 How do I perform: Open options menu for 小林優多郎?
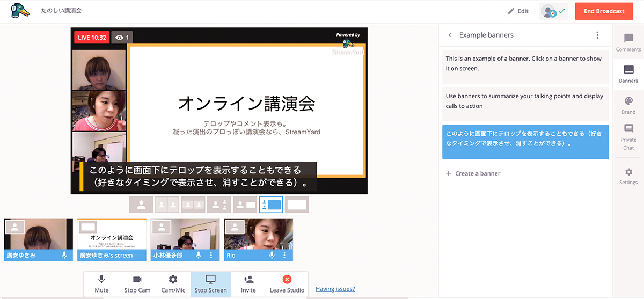coord(211,256)
